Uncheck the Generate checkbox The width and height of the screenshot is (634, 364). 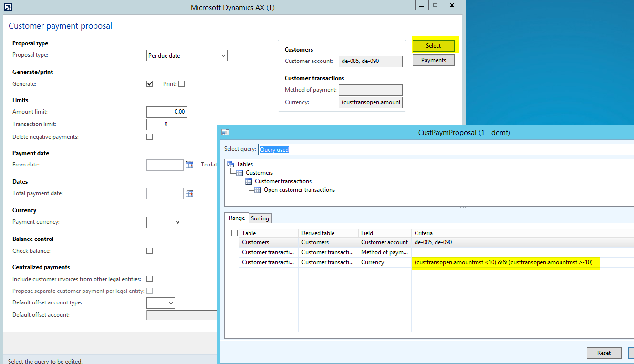click(150, 84)
